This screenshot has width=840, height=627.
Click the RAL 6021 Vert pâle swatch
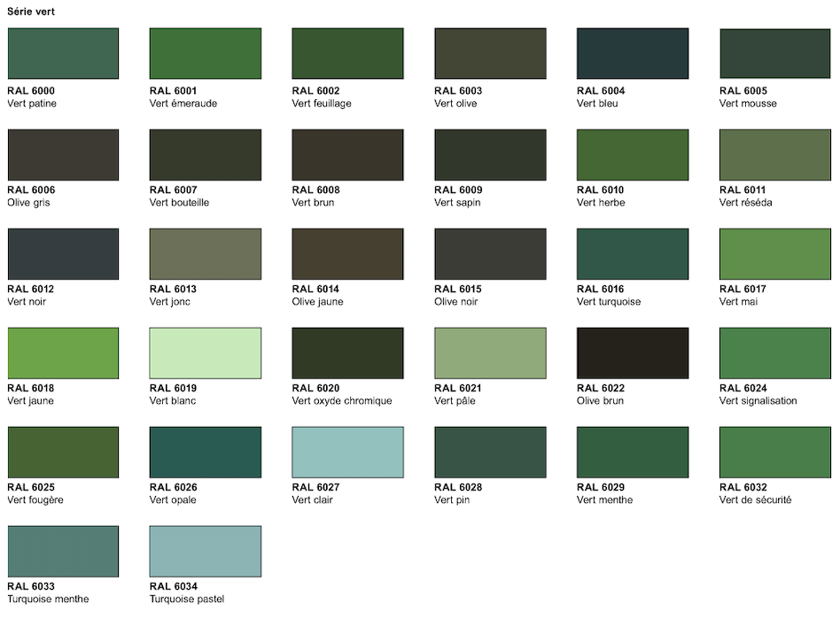click(x=490, y=352)
